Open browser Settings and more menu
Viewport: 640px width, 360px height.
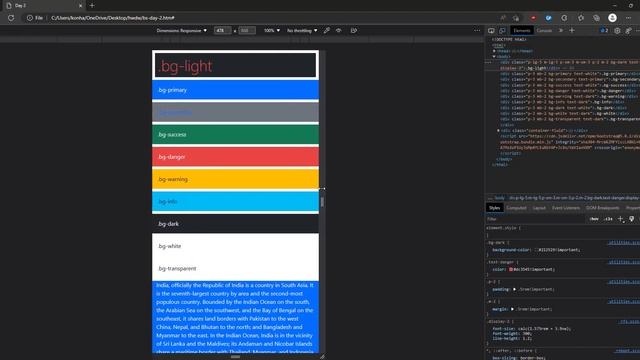628,18
